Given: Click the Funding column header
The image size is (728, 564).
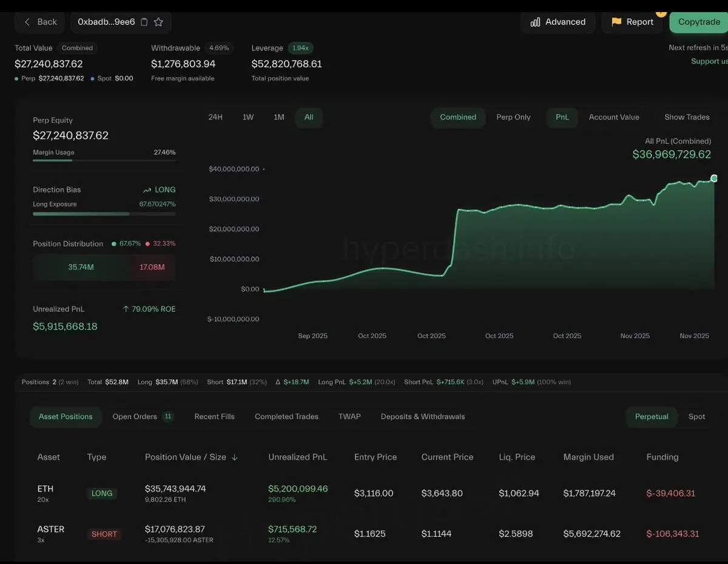Looking at the screenshot, I should [x=662, y=457].
